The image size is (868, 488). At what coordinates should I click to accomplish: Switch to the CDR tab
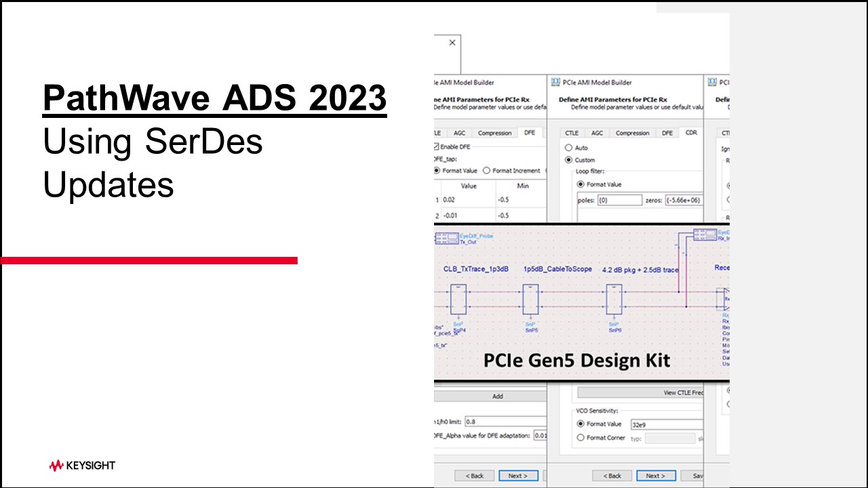pyautogui.click(x=690, y=133)
